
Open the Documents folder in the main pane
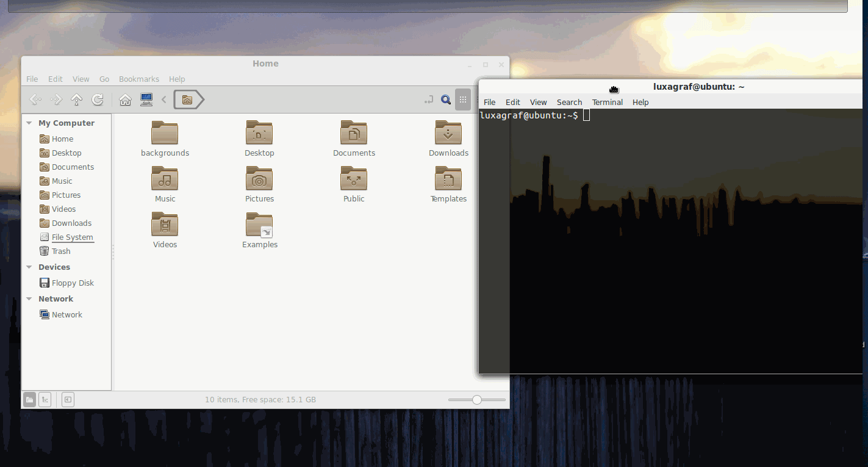(354, 139)
